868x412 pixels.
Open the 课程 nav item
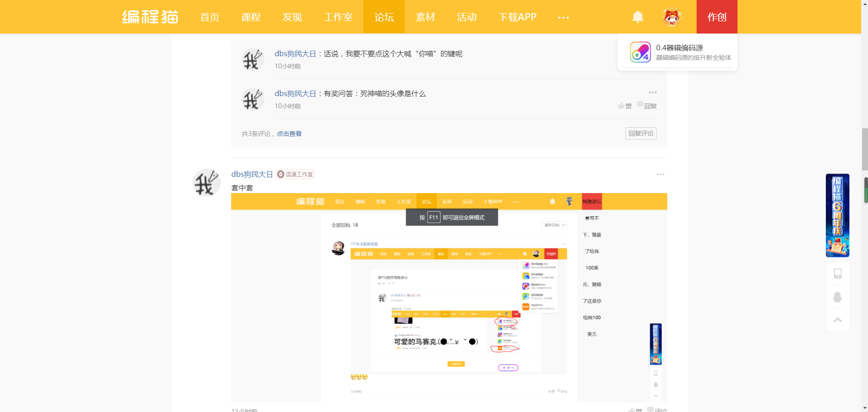coord(251,17)
